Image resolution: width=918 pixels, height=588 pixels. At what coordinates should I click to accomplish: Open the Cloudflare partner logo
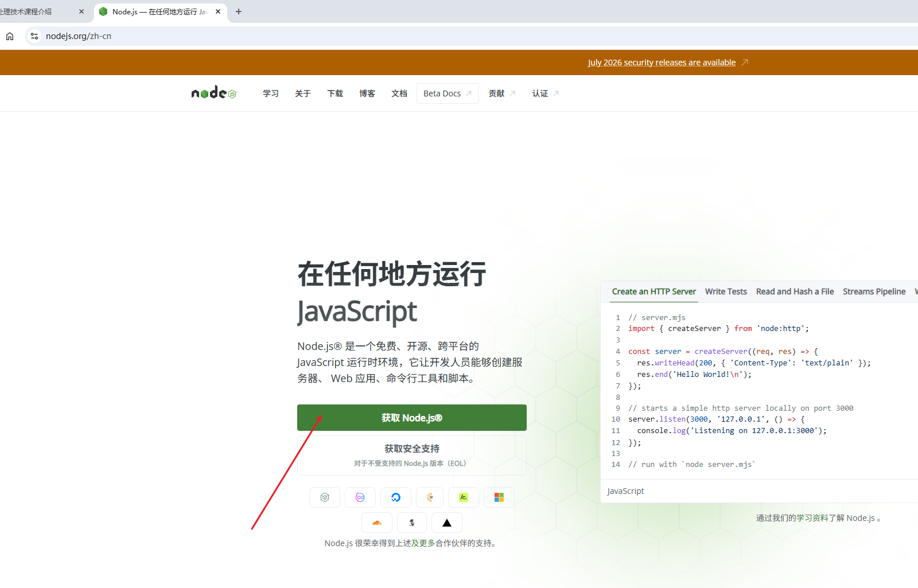(x=377, y=523)
